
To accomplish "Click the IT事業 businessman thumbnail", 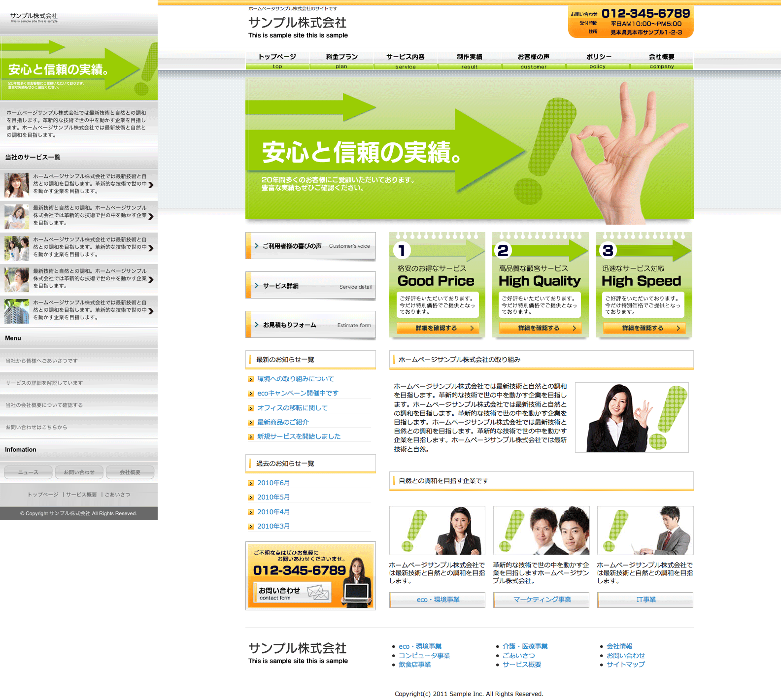I will click(645, 531).
